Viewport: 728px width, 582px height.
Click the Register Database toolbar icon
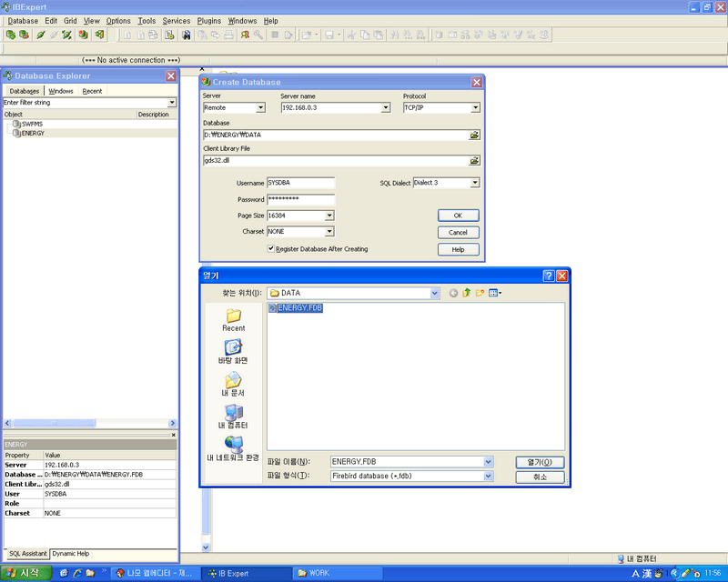[10, 35]
